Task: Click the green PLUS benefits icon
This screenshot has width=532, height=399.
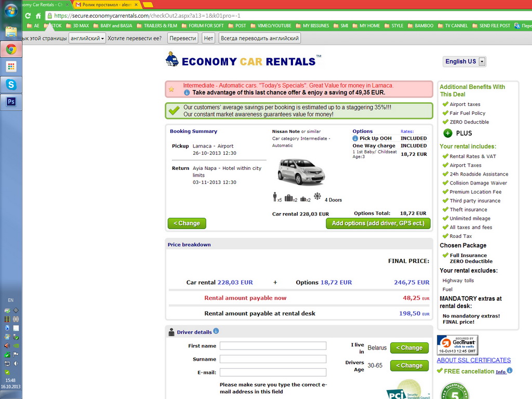Action: point(448,133)
